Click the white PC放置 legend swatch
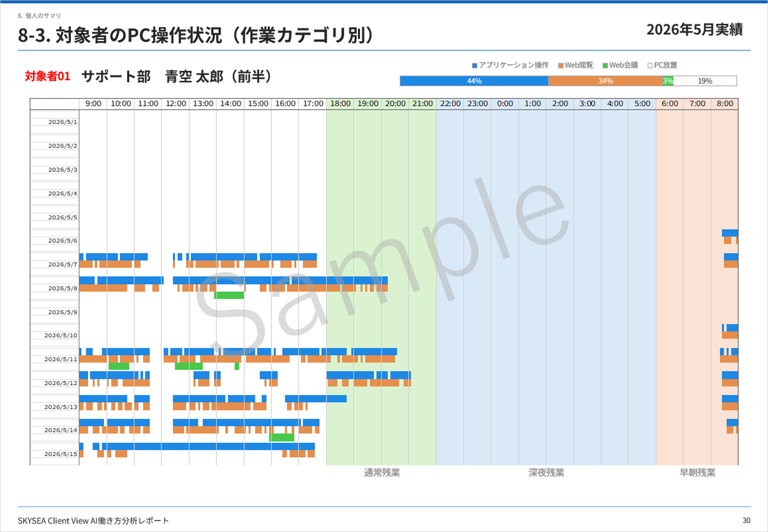The width and height of the screenshot is (768, 532). click(650, 65)
